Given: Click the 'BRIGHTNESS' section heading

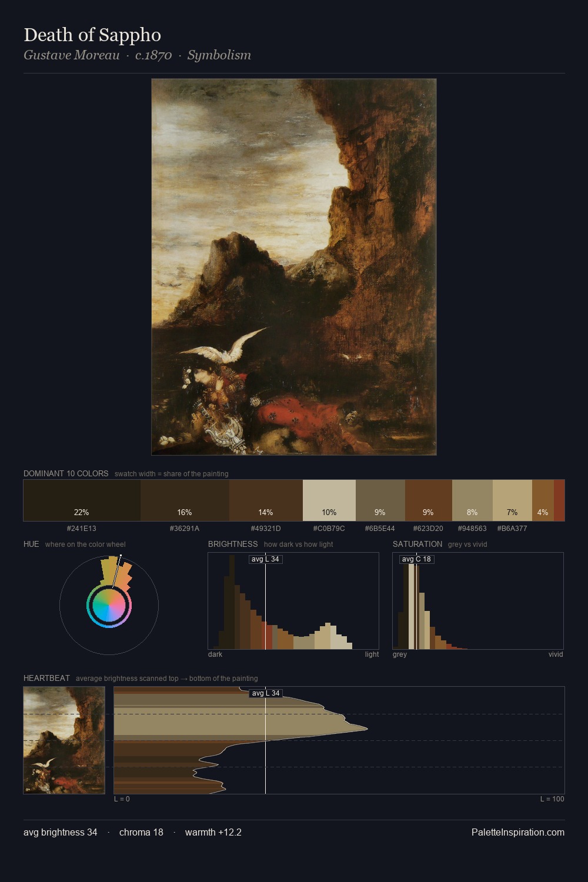Looking at the screenshot, I should pos(233,544).
